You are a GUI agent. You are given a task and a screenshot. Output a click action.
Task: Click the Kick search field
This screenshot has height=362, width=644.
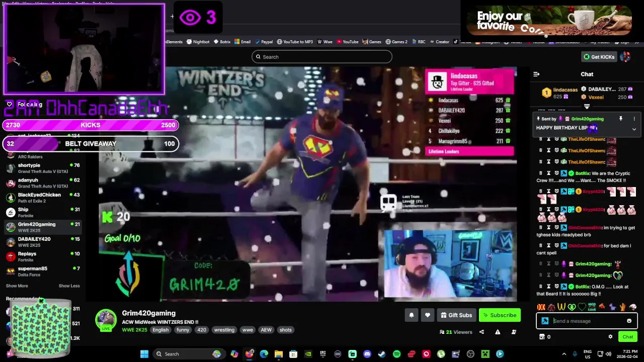[x=322, y=57]
